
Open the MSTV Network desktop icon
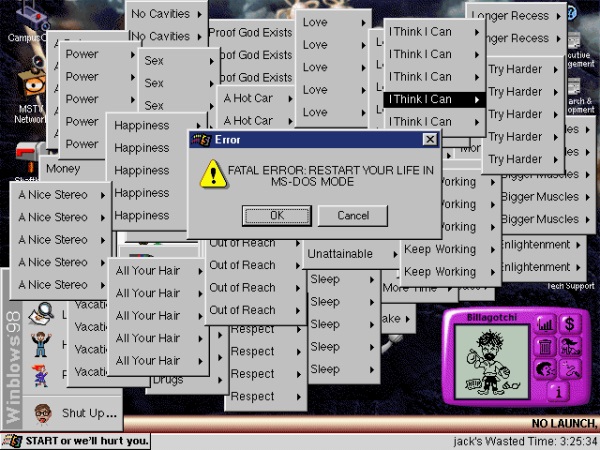tap(34, 82)
